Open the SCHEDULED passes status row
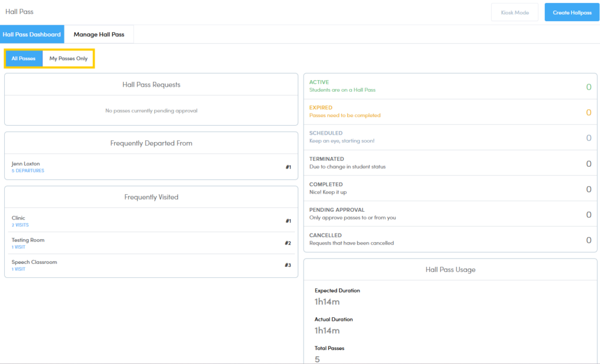Screen dimensions: 600x364 450,138
